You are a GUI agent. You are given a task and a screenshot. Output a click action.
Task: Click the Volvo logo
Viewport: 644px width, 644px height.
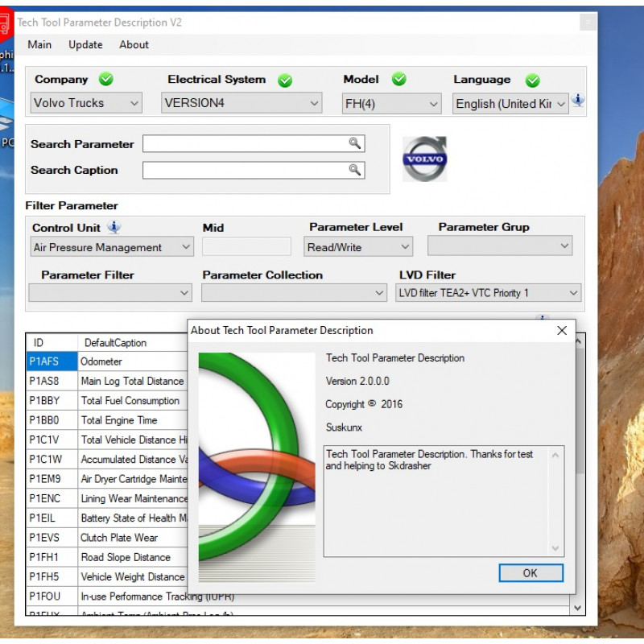tap(424, 159)
